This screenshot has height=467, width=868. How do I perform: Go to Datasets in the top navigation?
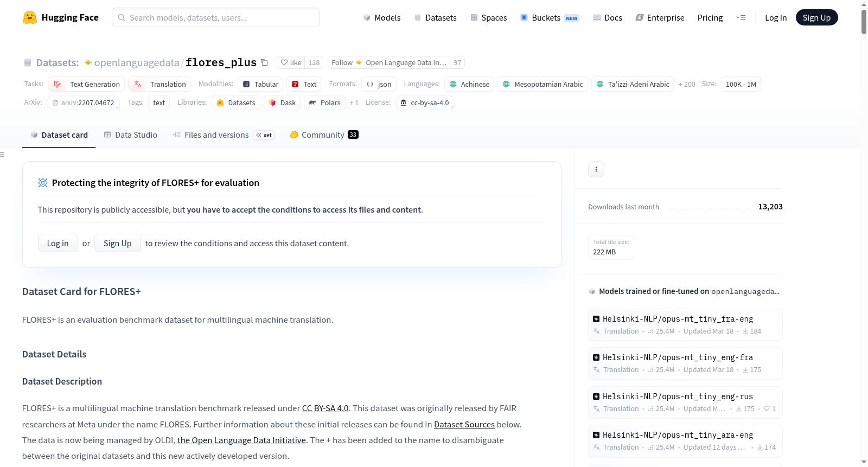tap(435, 17)
